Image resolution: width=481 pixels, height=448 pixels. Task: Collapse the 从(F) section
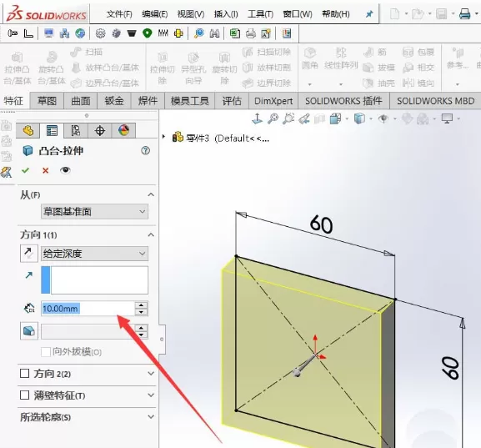[x=151, y=194]
